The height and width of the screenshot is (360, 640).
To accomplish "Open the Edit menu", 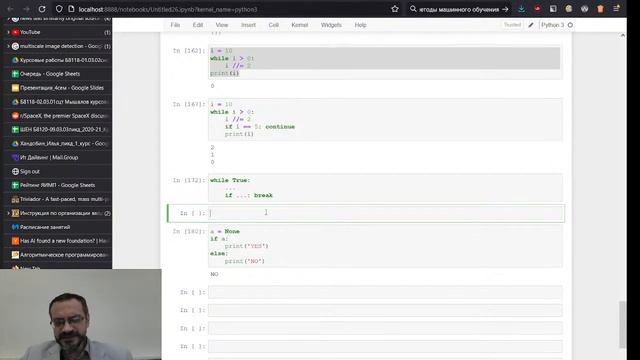I will pyautogui.click(x=198, y=25).
